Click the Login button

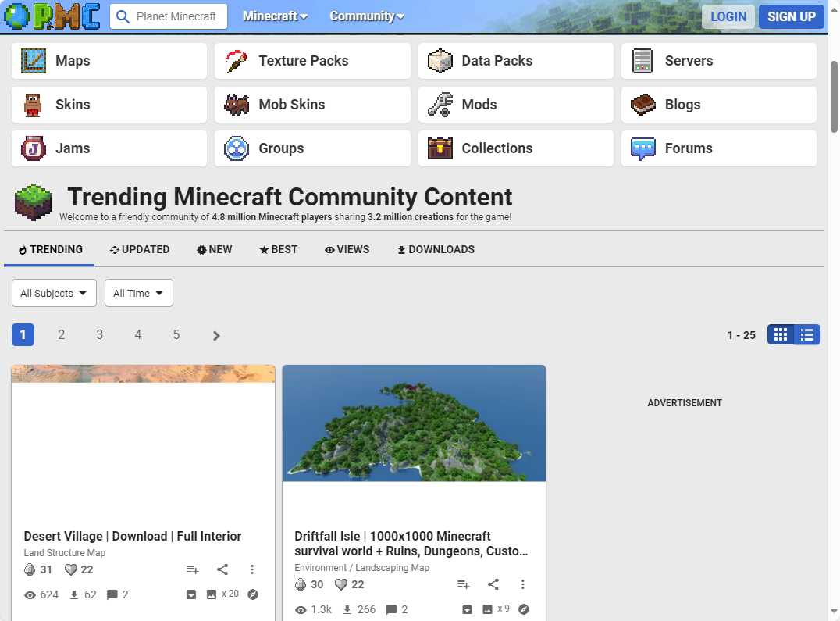coord(728,16)
